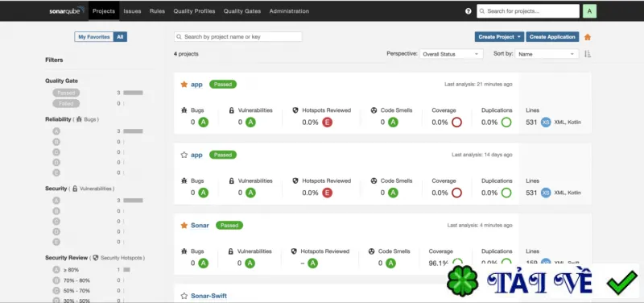Screen dimensions: 644x303
Task: Open the Sonar-Swift project link
Action: [208, 296]
